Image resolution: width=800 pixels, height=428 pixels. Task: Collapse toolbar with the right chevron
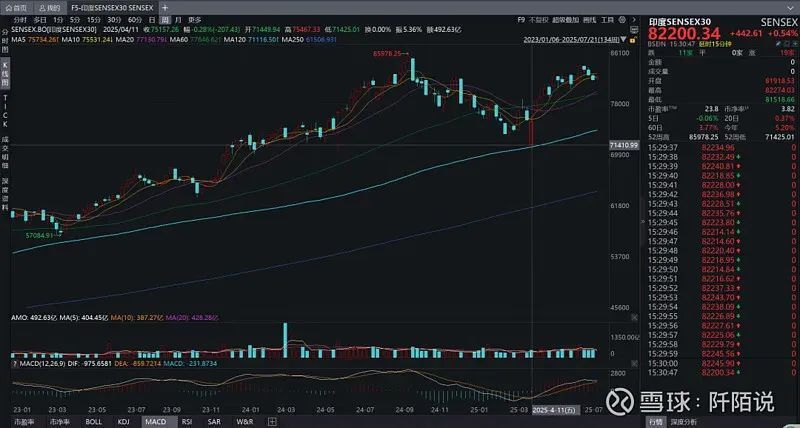(634, 20)
